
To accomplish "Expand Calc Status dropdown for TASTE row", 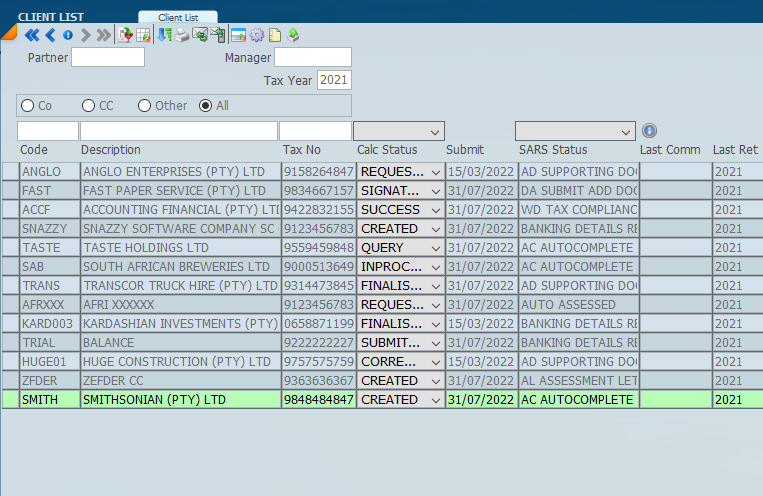I will coord(436,248).
